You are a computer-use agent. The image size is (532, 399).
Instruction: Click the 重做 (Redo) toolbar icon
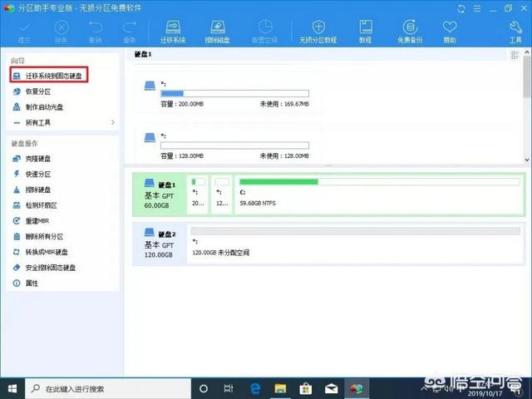[x=130, y=32]
